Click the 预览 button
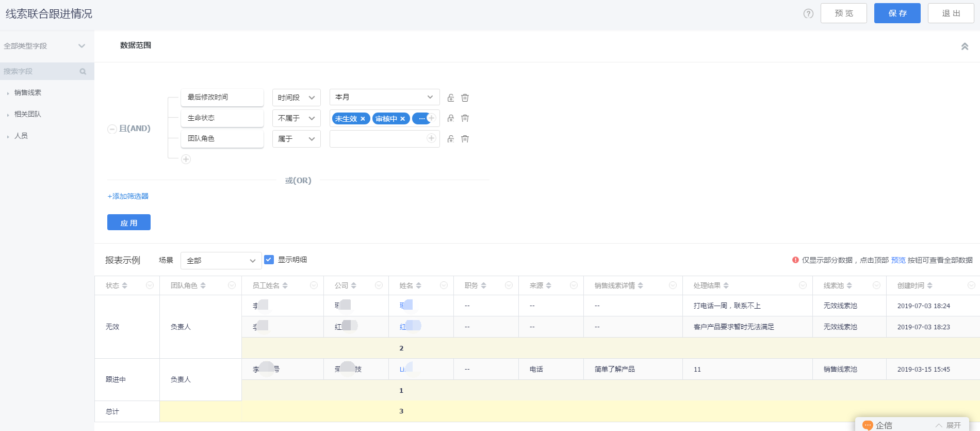The height and width of the screenshot is (431, 980). tap(844, 13)
